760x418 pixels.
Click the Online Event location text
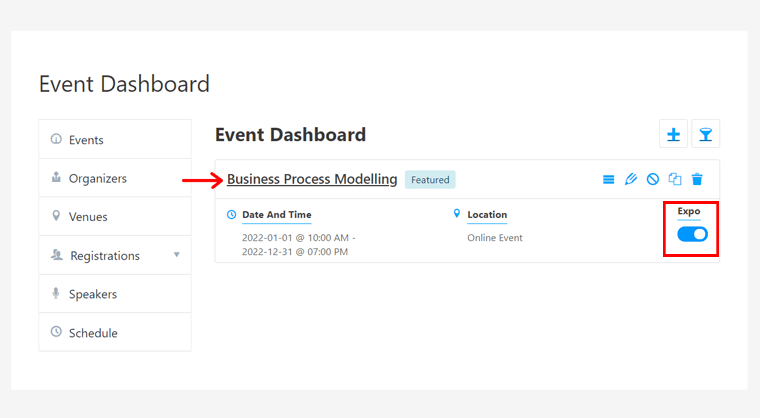pyautogui.click(x=495, y=238)
